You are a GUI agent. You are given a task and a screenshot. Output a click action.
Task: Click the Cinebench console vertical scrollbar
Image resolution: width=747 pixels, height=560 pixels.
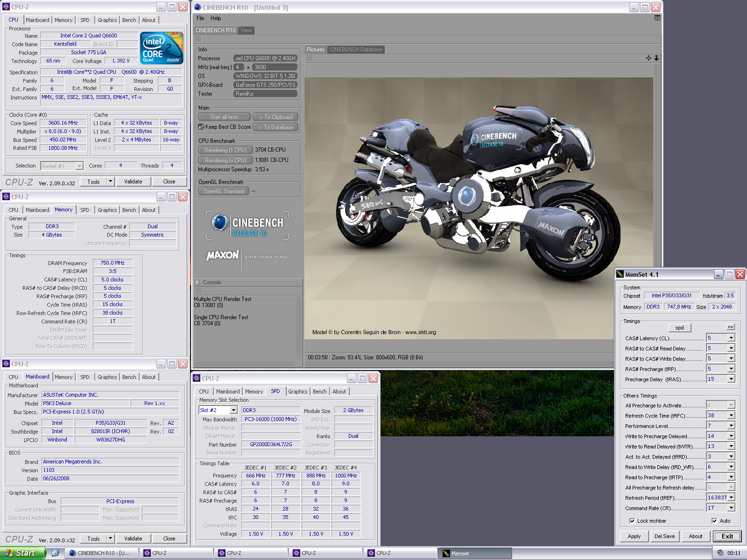(x=299, y=327)
